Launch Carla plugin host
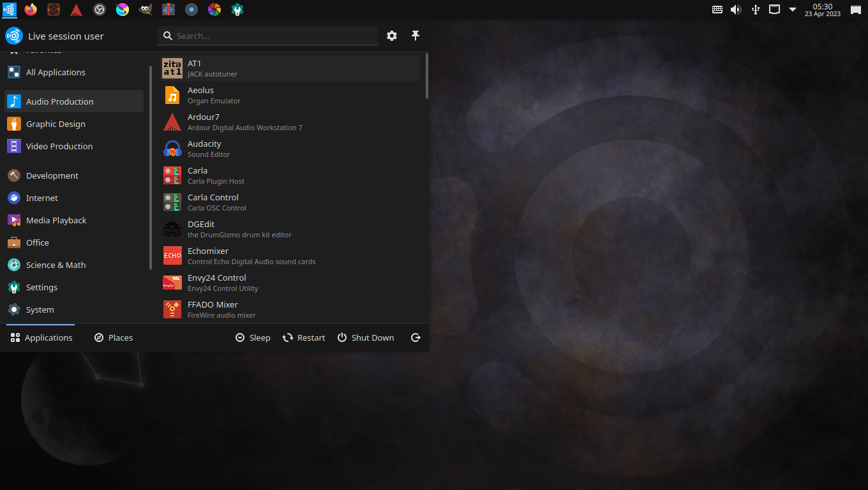This screenshot has height=490, width=868. 198,175
